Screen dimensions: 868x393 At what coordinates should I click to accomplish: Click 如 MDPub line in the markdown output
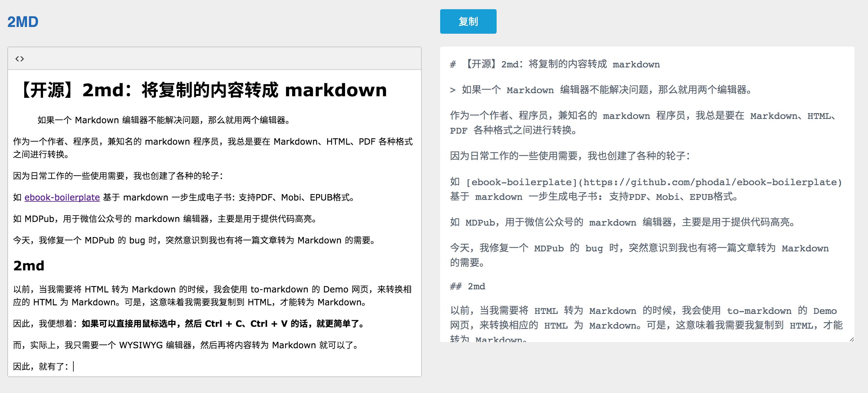(623, 222)
